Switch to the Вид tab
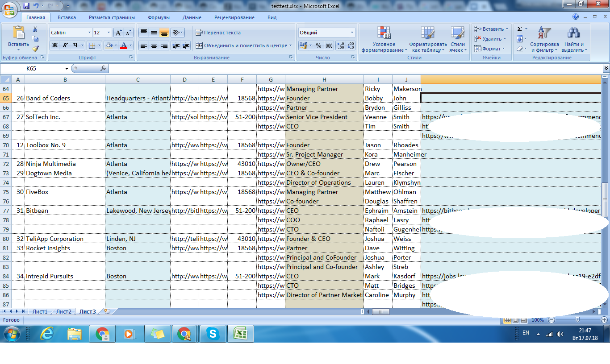The width and height of the screenshot is (610, 364). pos(272,17)
